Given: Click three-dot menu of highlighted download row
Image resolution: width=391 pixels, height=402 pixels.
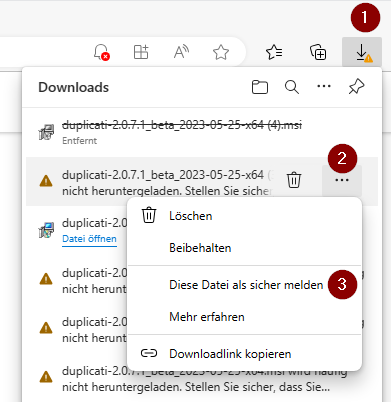Looking at the screenshot, I should 342,180.
